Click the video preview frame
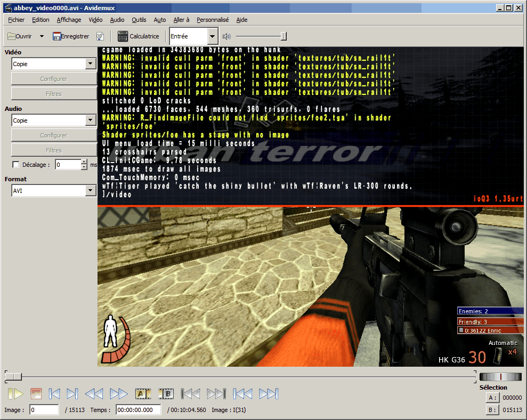This screenshot has width=527, height=420. (x=311, y=206)
